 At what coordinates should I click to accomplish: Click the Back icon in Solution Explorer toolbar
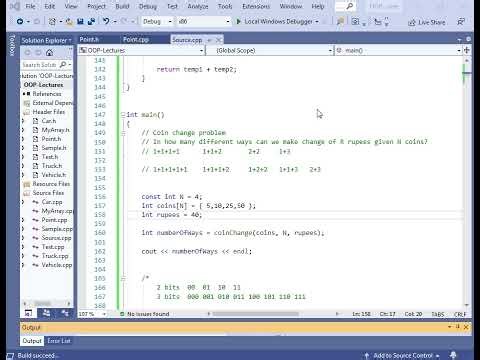click(x=28, y=53)
